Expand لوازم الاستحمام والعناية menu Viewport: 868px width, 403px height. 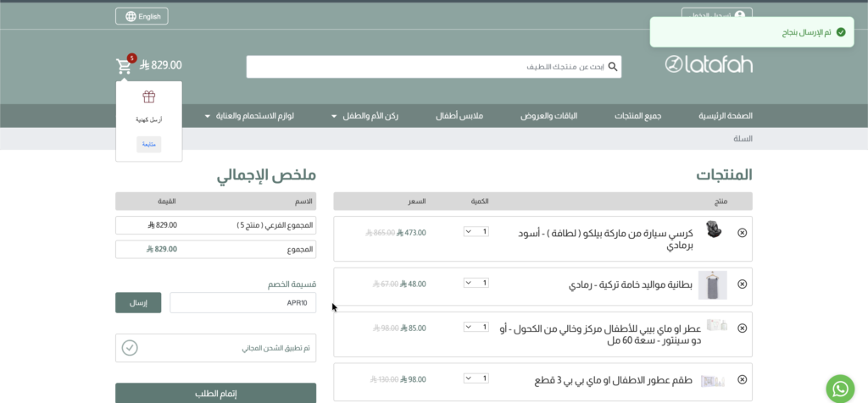coord(249,116)
